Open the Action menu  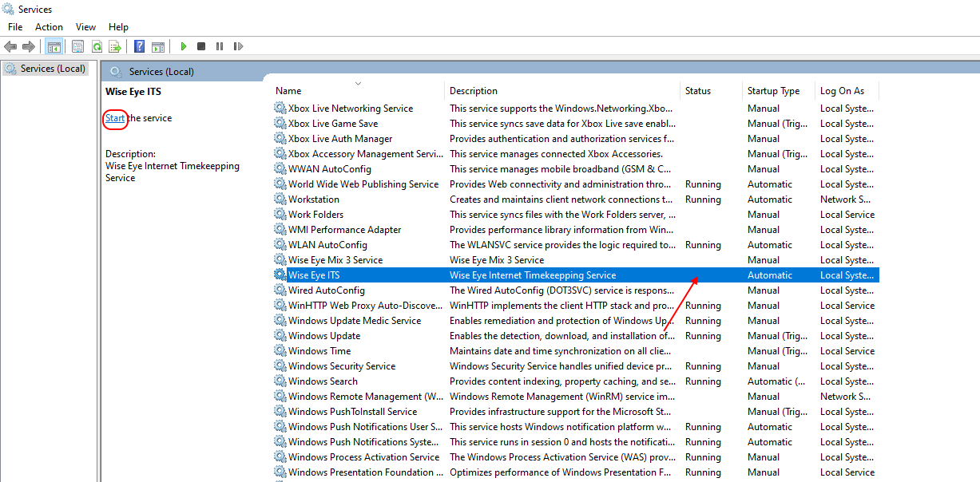point(49,27)
